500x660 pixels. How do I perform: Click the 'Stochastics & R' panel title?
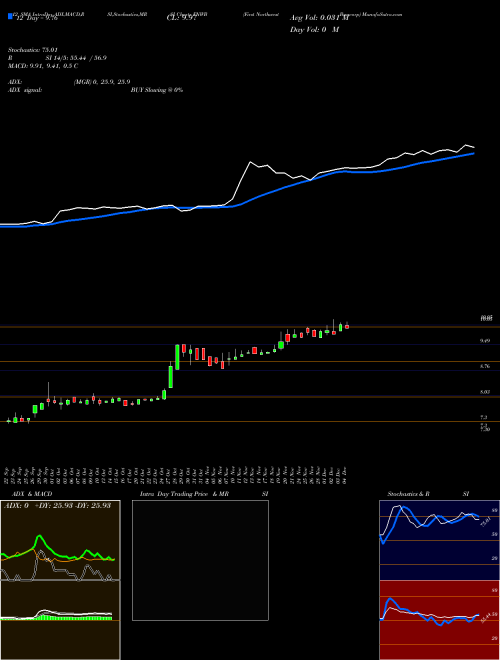click(x=409, y=494)
